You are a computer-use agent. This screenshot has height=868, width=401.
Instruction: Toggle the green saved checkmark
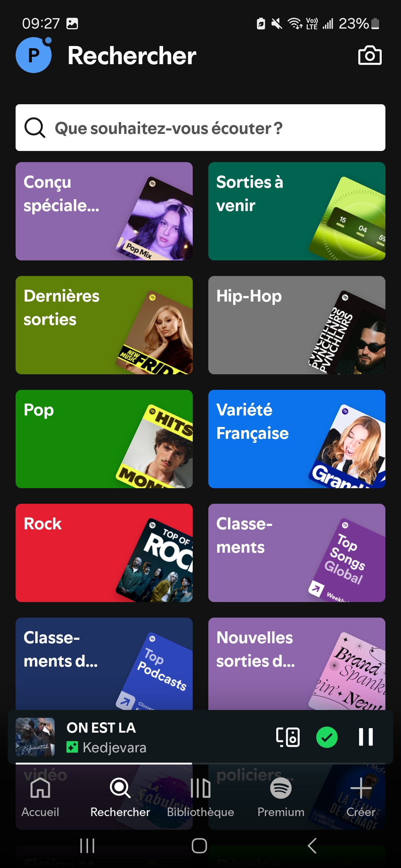pyautogui.click(x=327, y=737)
